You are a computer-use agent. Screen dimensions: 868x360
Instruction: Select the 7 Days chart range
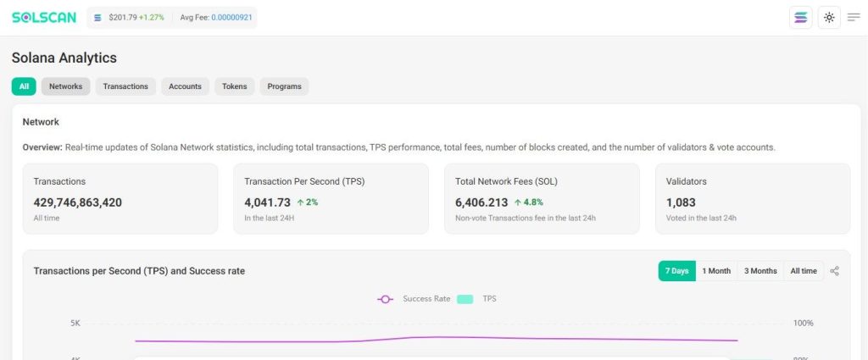click(x=676, y=271)
